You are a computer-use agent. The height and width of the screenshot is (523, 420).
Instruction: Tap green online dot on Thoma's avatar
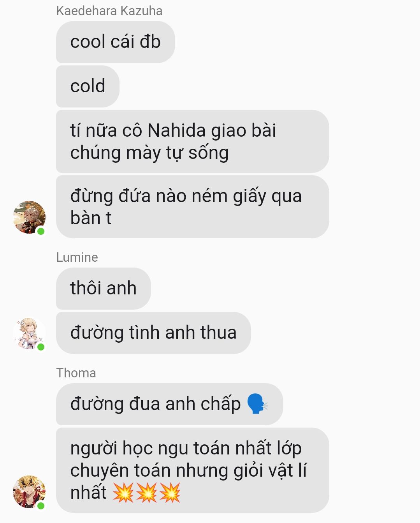(x=41, y=505)
